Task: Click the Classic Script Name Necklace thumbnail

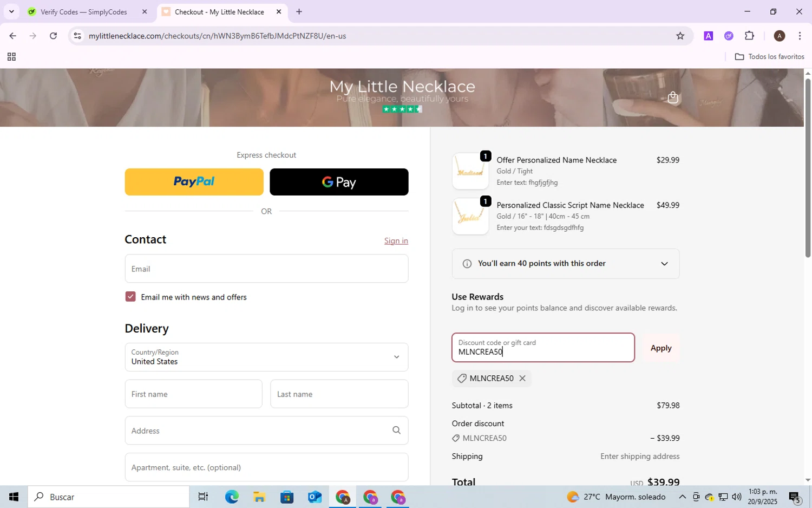Action: [470, 216]
